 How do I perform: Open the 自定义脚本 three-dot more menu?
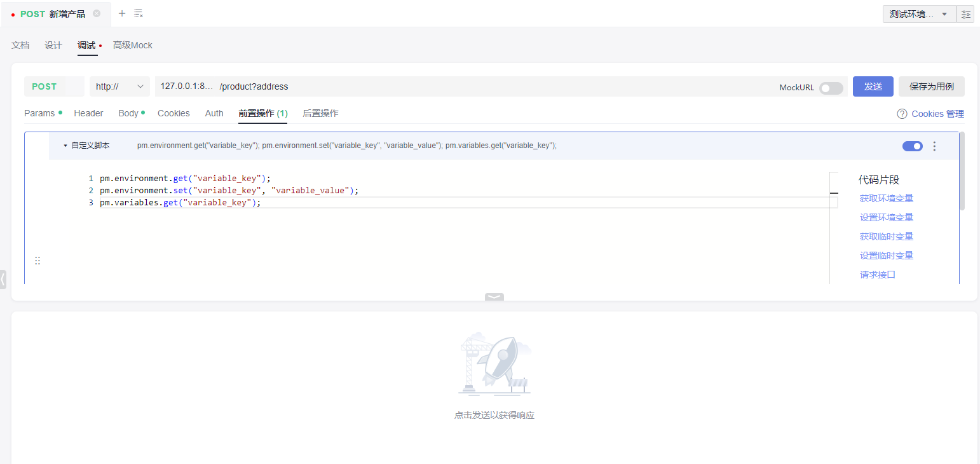click(x=934, y=146)
